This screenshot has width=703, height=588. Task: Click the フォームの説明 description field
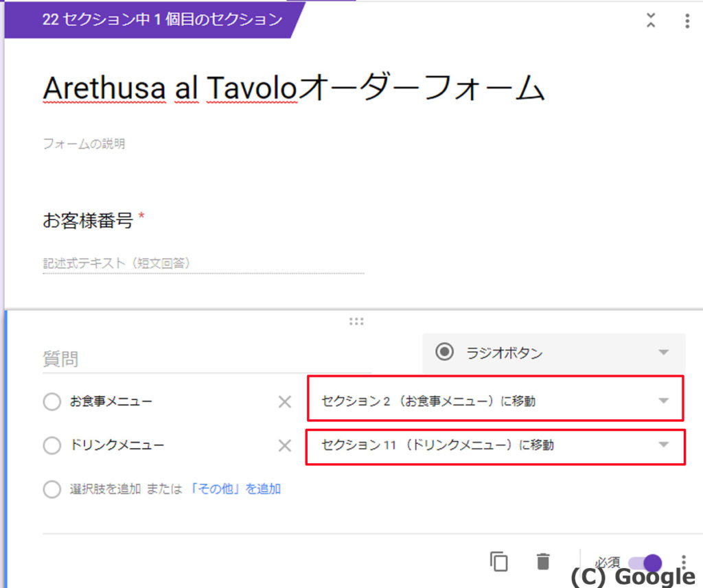[x=84, y=144]
